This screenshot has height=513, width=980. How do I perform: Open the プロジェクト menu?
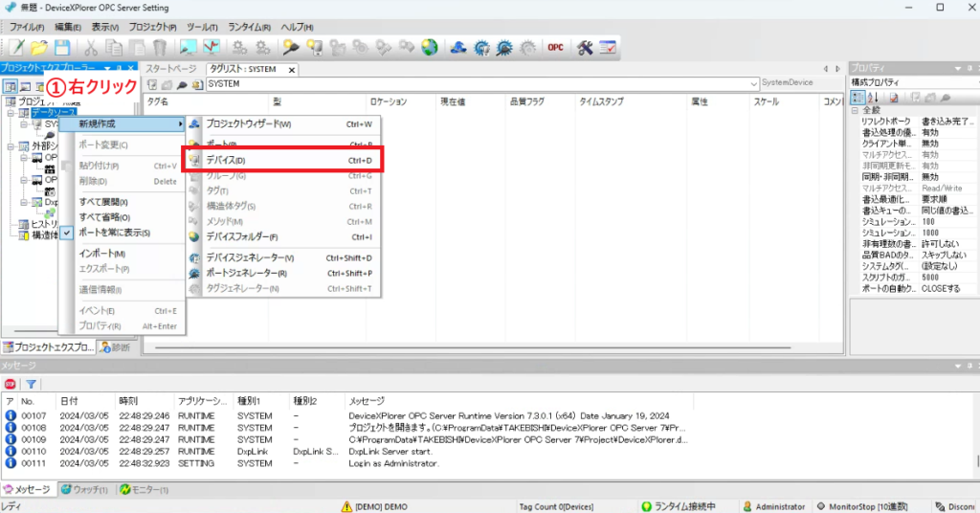click(x=152, y=28)
